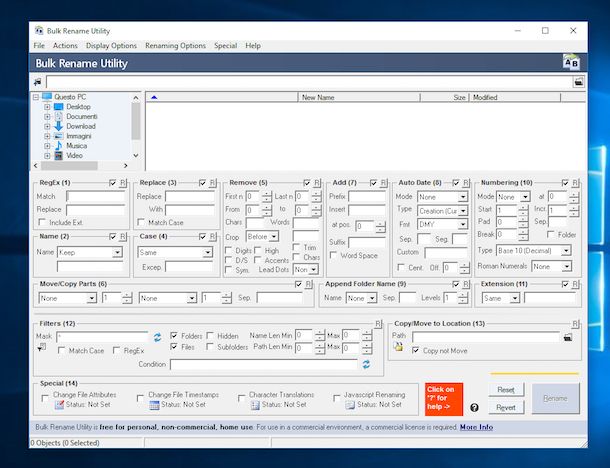Image resolution: width=610 pixels, height=468 pixels.
Task: Click the Javascript Renaming status icon
Action: click(350, 405)
